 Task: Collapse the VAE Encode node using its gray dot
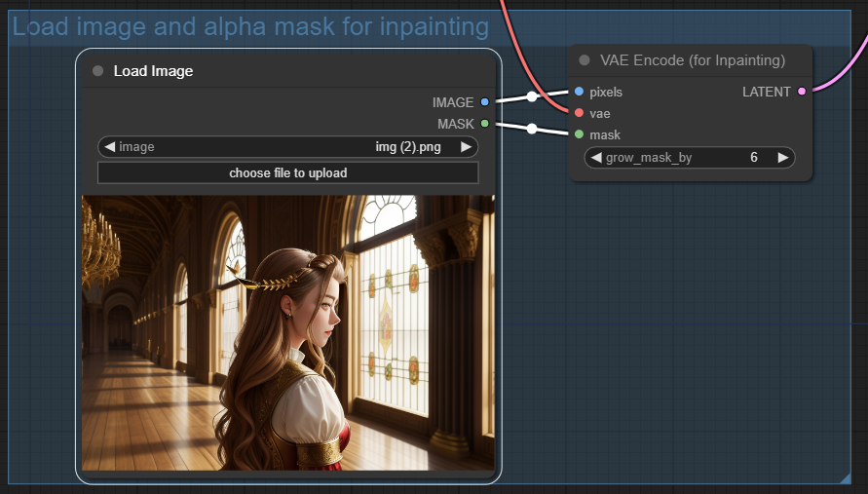pos(584,59)
